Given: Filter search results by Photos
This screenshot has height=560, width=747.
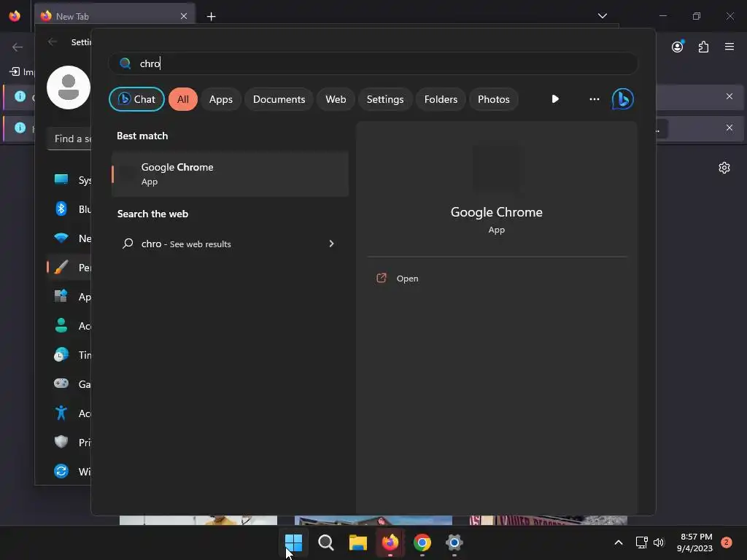Looking at the screenshot, I should click(494, 99).
